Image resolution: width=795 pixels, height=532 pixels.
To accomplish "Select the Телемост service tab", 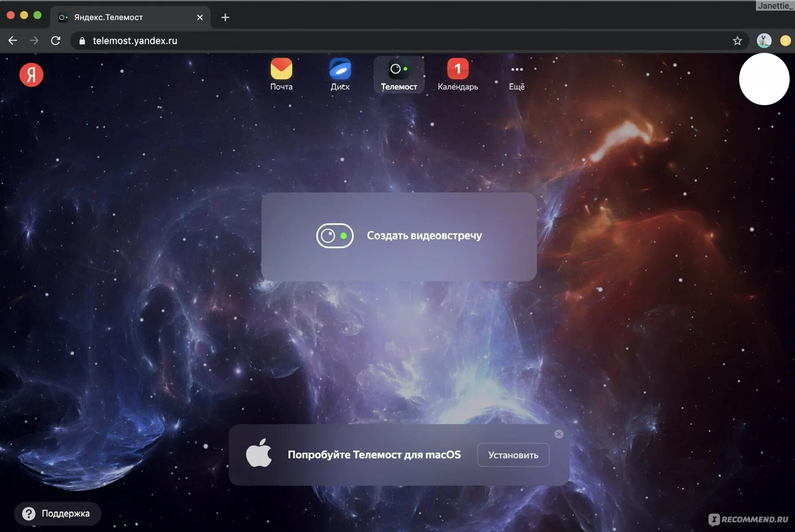I will pos(399,74).
